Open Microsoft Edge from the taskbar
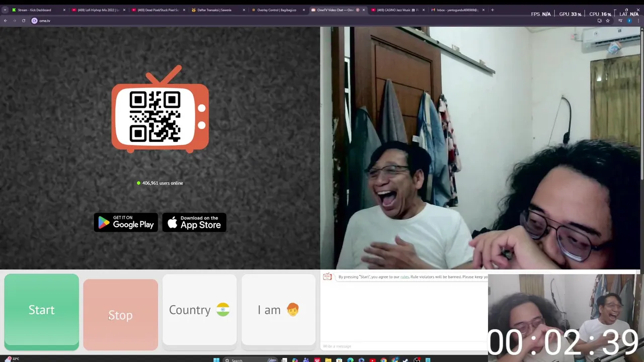 coord(350,360)
